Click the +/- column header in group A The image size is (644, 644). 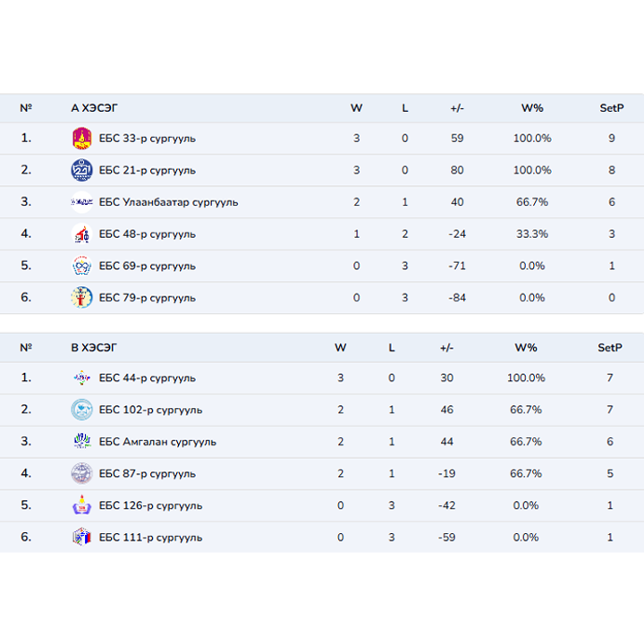pyautogui.click(x=457, y=108)
